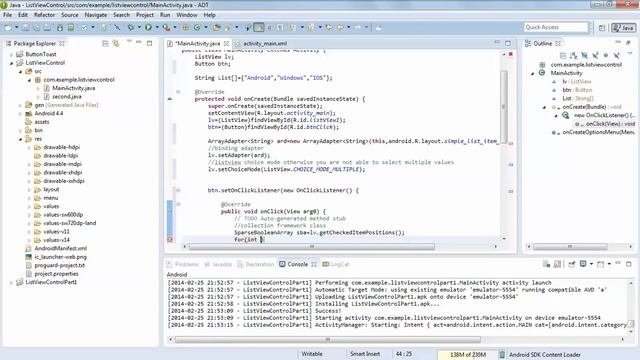Toggle Hide Fields in Outline toolbar
The width and height of the screenshot is (640, 360).
(x=584, y=55)
